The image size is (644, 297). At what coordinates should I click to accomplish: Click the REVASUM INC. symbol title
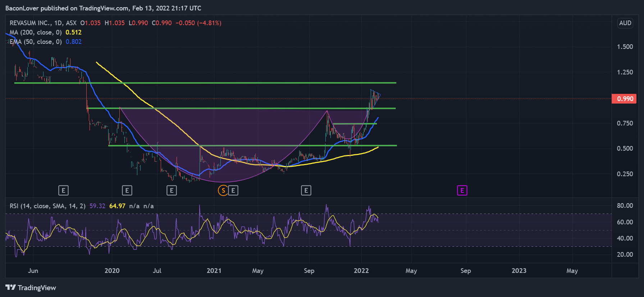pos(30,23)
